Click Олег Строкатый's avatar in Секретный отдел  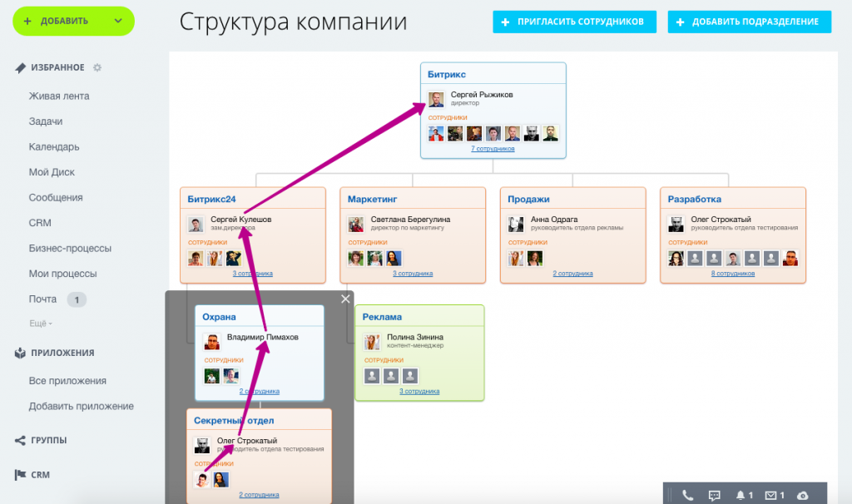pos(202,445)
